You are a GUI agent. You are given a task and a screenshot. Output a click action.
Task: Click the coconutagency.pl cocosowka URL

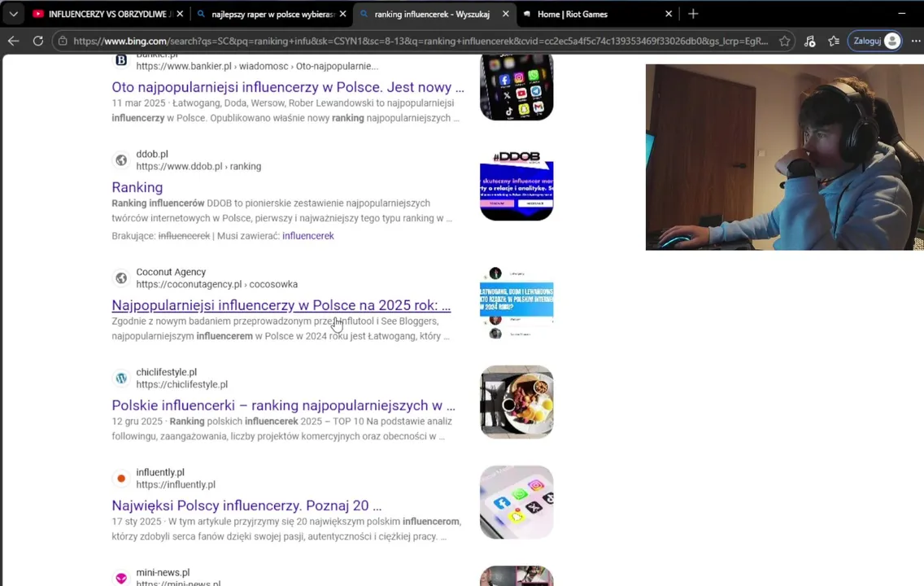click(x=217, y=284)
